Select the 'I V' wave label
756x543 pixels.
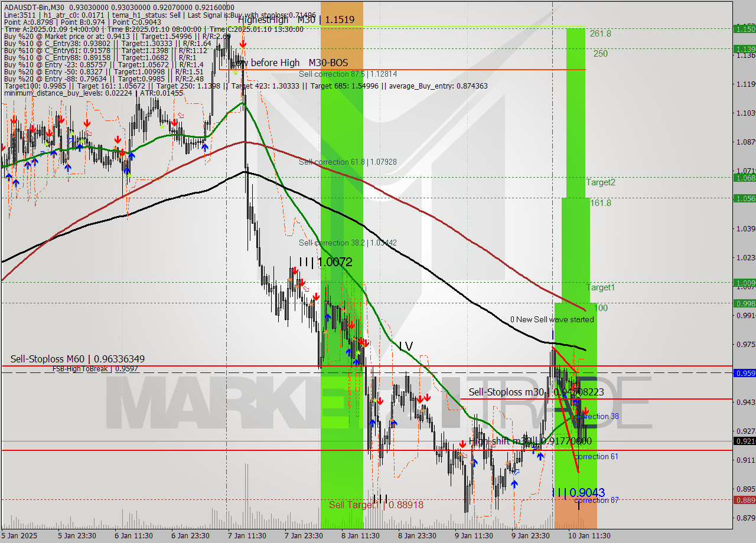tap(405, 346)
